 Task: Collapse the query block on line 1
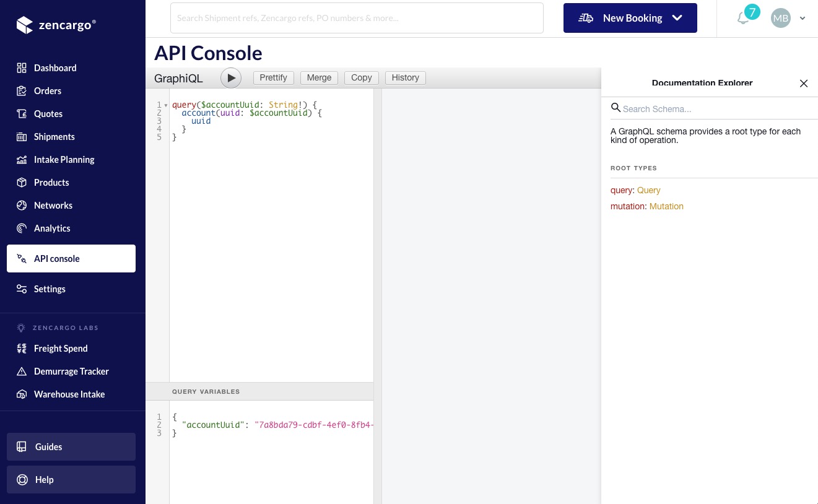pyautogui.click(x=166, y=105)
